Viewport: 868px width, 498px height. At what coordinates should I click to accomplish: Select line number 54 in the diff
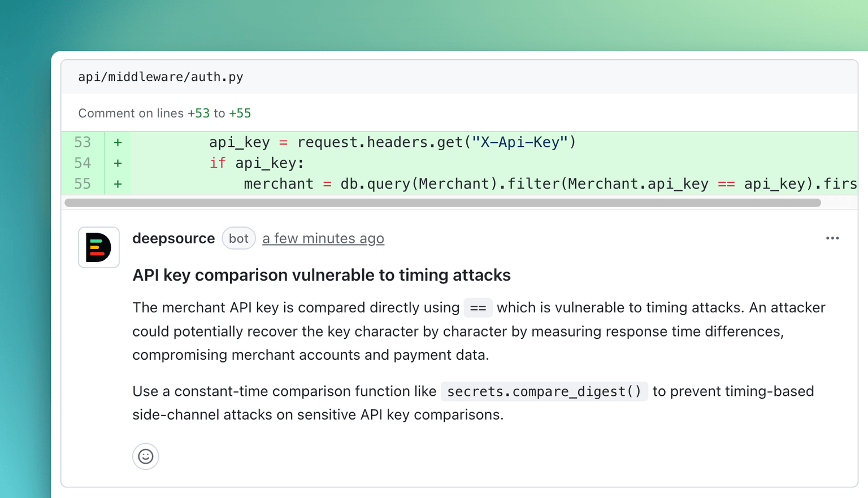click(82, 163)
